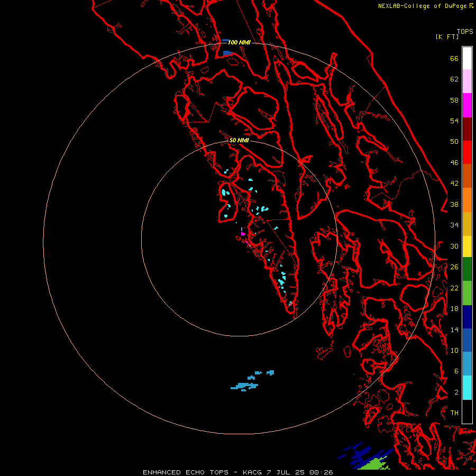Click the dark green legend swatch
This screenshot has width=476, height=476.
pos(467,269)
